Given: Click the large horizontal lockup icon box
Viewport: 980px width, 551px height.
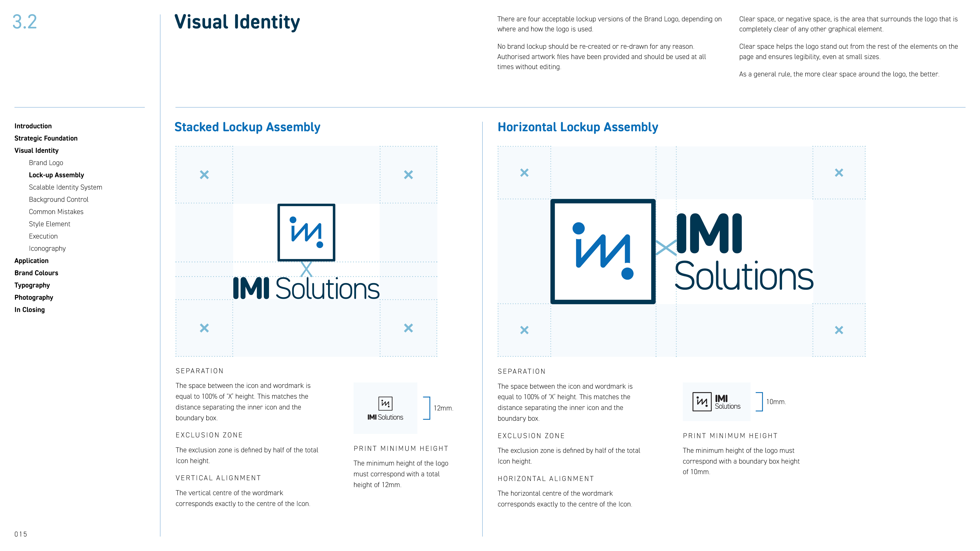Looking at the screenshot, I should click(603, 251).
